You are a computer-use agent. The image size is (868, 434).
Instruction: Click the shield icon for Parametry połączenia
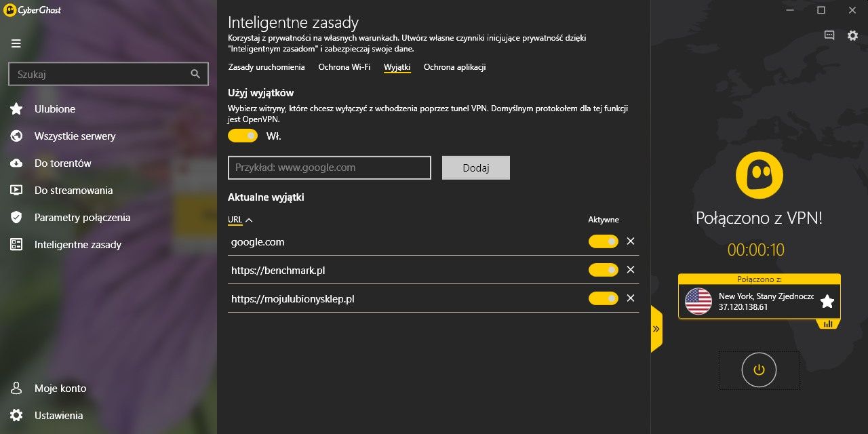(x=16, y=217)
